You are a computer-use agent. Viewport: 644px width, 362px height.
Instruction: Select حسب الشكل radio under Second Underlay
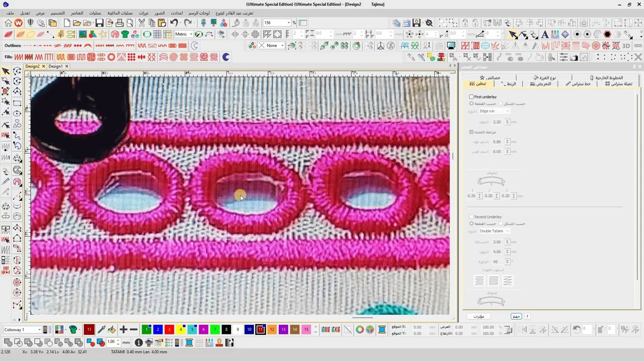click(x=501, y=224)
